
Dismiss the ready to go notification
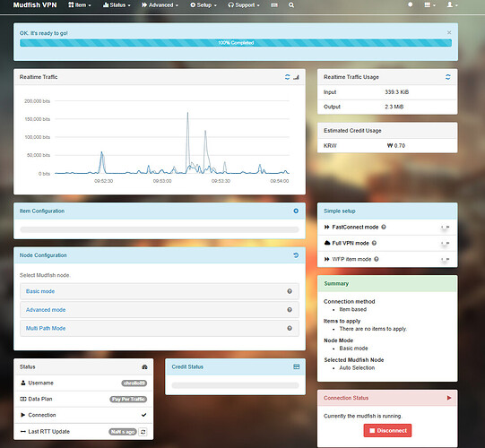pyautogui.click(x=449, y=32)
